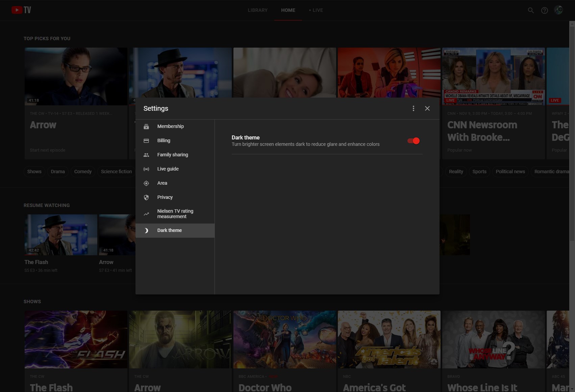
Task: Switch to the Library tab
Action: pyautogui.click(x=257, y=10)
